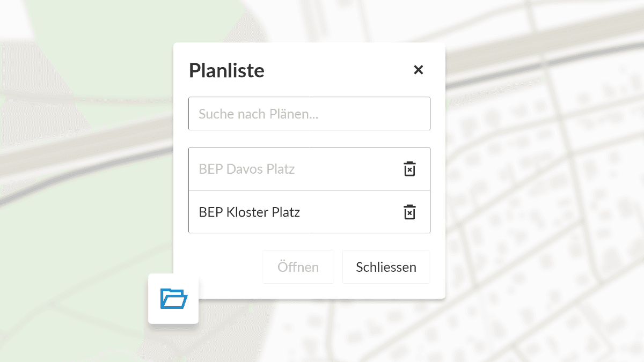
Task: Remove BEP Kloster Platz via trash icon
Action: tap(409, 212)
